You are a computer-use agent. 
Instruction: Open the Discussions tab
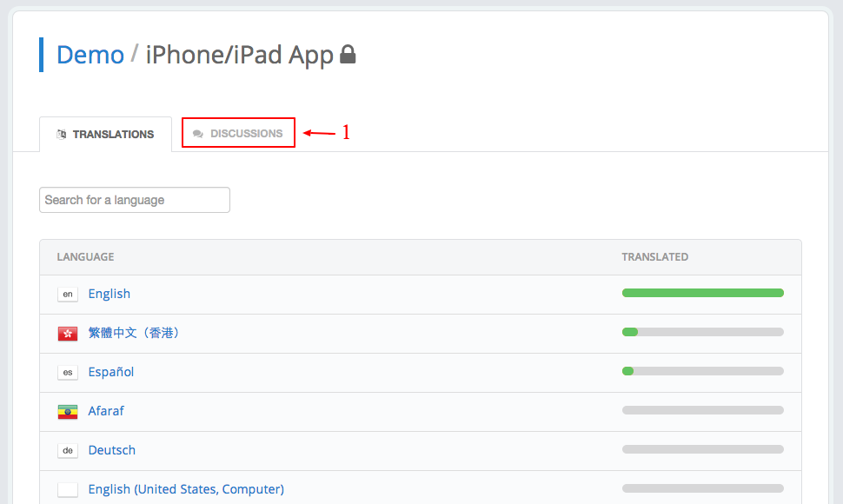(238, 133)
